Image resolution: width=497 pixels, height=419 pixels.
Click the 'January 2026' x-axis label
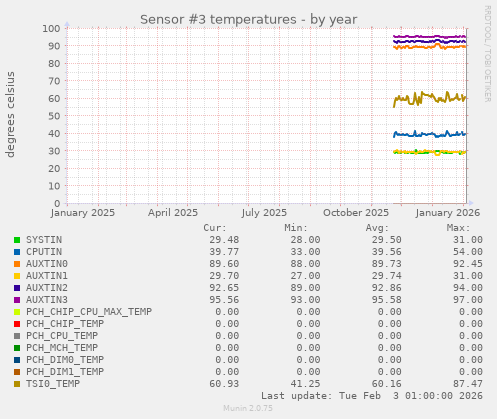448,213
